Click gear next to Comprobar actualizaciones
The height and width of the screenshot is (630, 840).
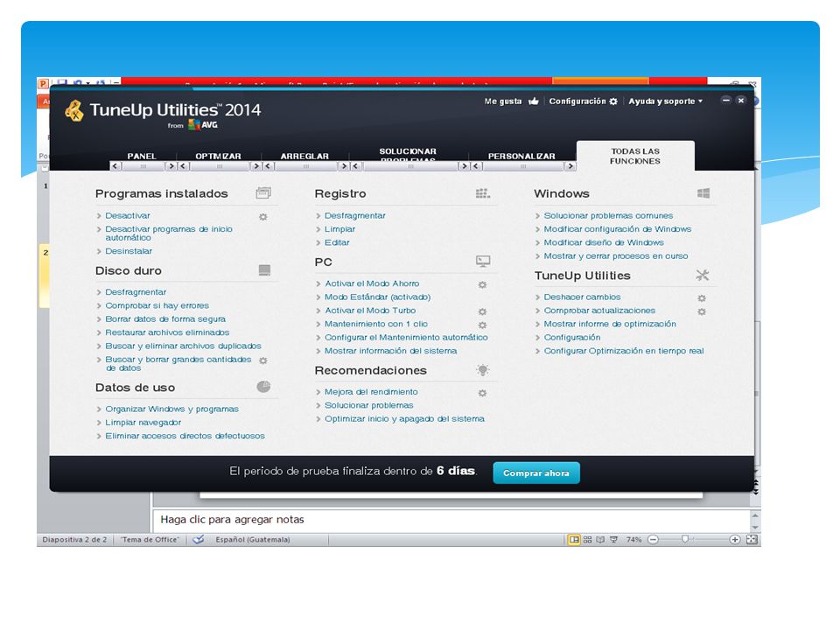coord(701,311)
